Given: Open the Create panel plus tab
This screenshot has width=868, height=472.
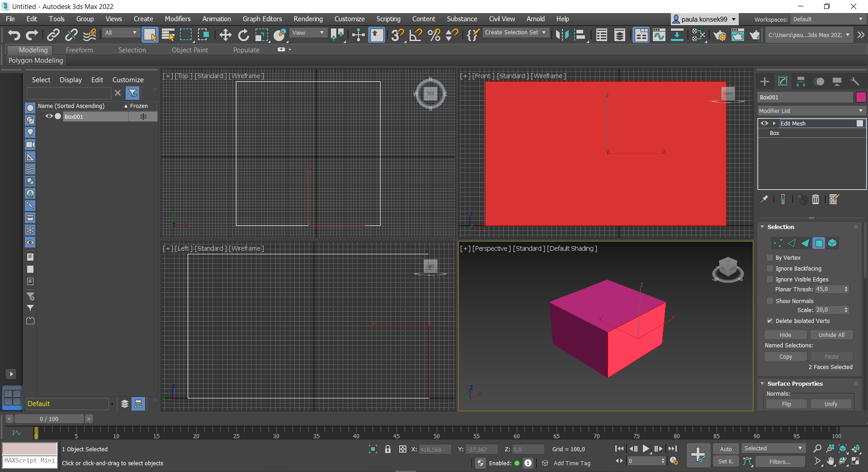Looking at the screenshot, I should (764, 81).
